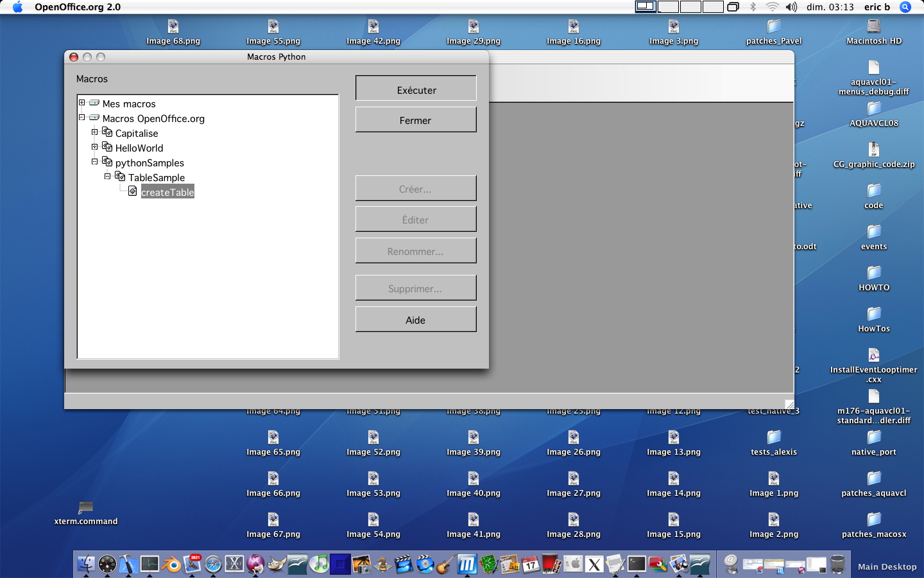Launch Chess piece icon in Dock

(x=382, y=565)
